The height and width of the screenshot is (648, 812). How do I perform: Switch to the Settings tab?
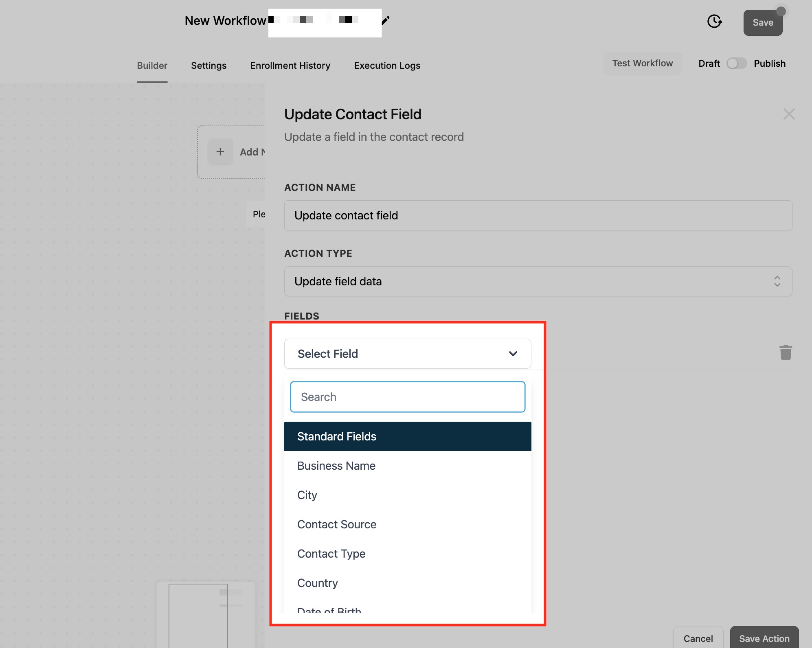(208, 66)
